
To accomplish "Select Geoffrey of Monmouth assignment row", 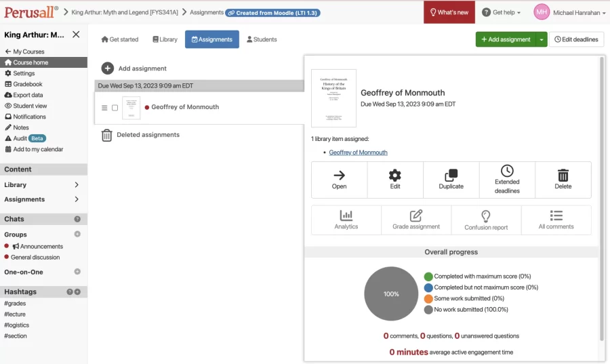I will pyautogui.click(x=199, y=108).
